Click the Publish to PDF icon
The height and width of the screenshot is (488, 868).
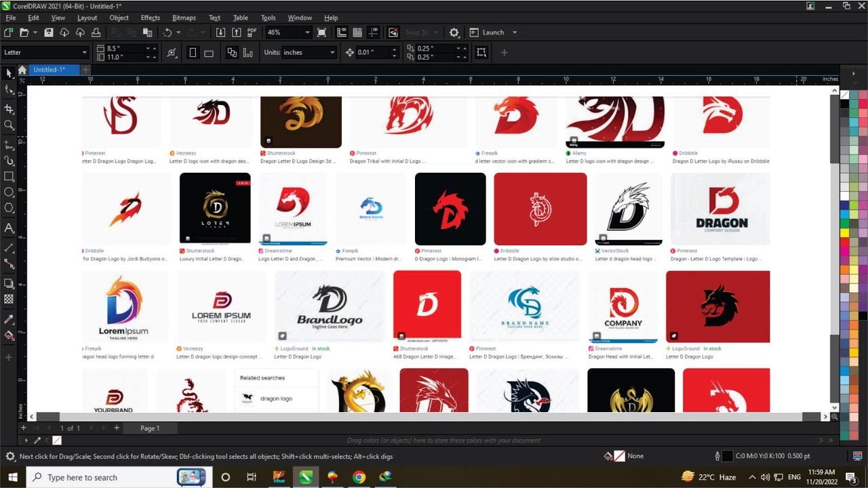[x=252, y=33]
